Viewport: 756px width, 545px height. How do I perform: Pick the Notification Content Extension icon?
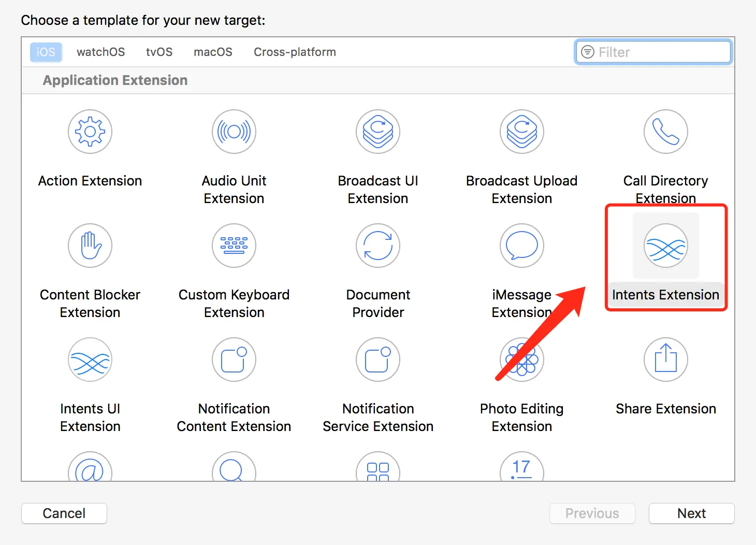tap(234, 360)
